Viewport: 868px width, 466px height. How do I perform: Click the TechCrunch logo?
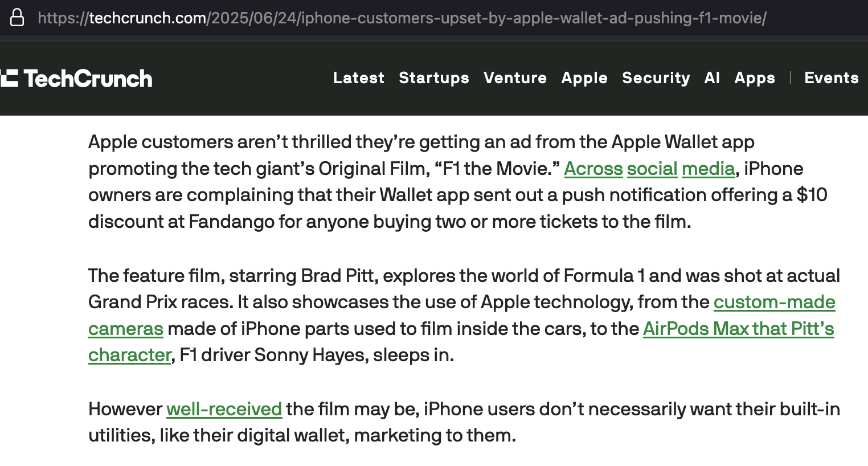click(77, 79)
